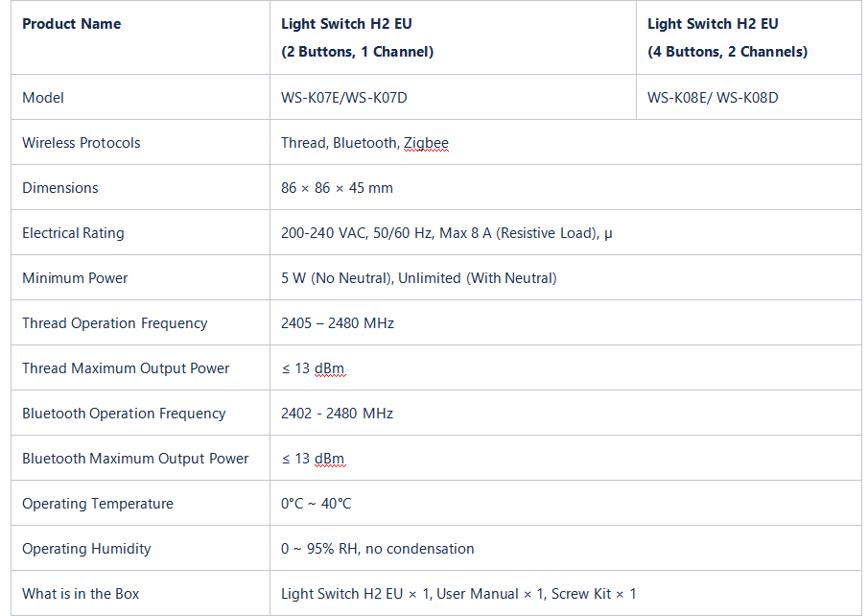Click the Thread Operation Frequency label
868x616 pixels.
tap(114, 323)
